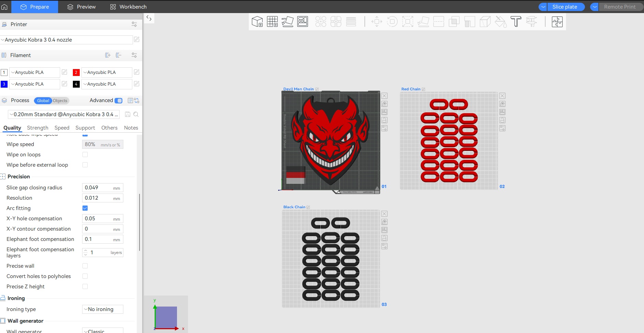This screenshot has height=333, width=644.
Task: Click the Slice plate button
Action: point(566,7)
